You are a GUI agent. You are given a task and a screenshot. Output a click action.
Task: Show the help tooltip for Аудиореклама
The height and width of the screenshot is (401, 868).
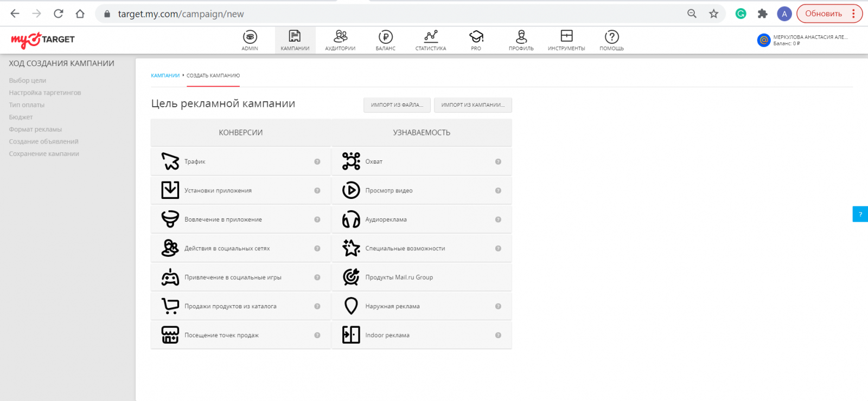498,219
